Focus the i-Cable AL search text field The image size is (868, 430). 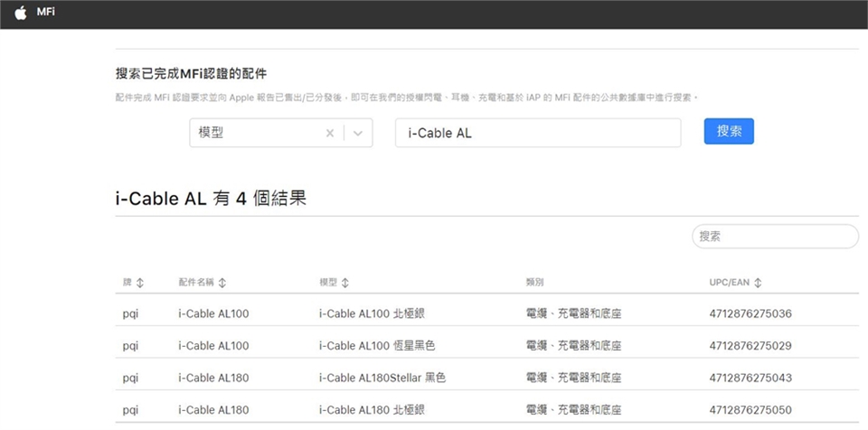[537, 133]
